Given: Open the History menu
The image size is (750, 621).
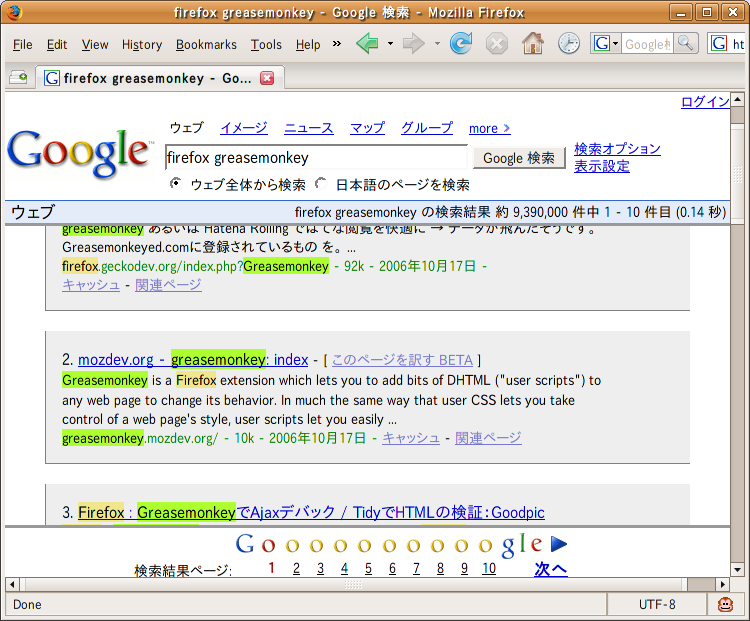Looking at the screenshot, I should [142, 44].
